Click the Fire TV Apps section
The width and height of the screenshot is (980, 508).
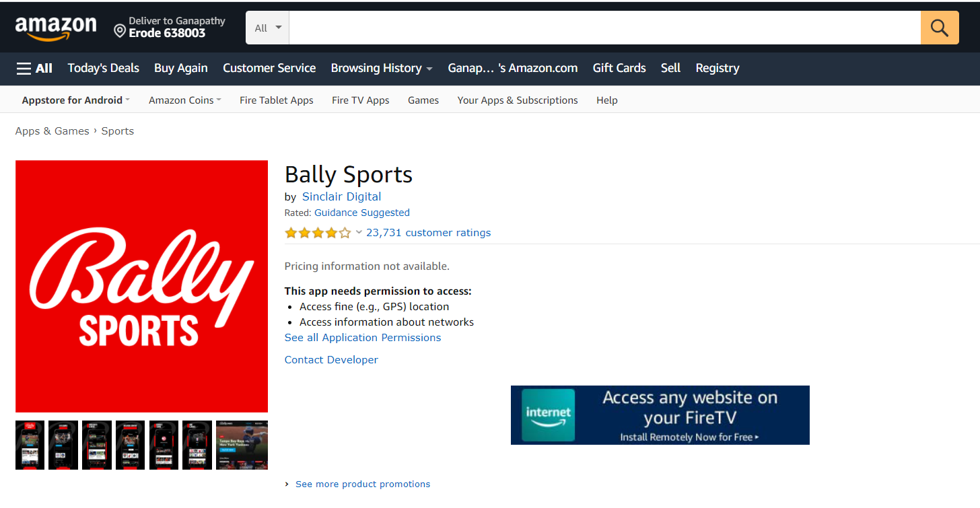point(361,100)
